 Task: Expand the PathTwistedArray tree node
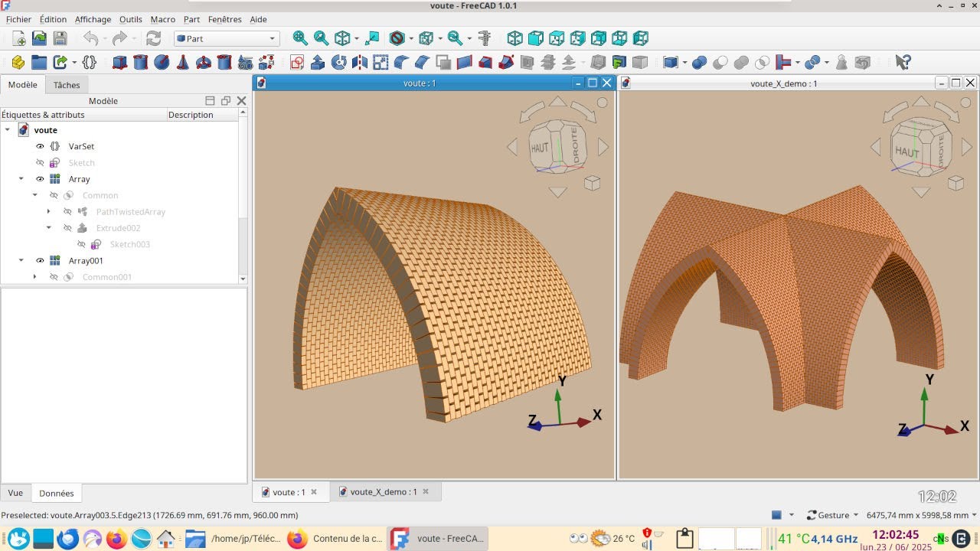coord(49,212)
